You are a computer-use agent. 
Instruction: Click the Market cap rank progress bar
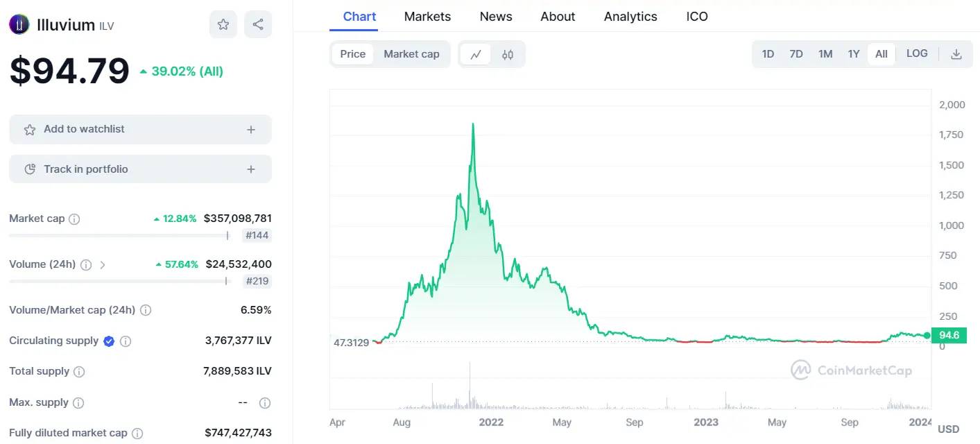pos(119,236)
